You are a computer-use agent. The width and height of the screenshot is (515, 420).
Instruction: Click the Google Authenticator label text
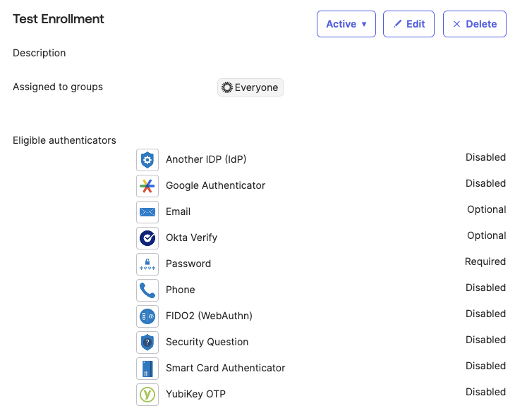click(x=215, y=186)
